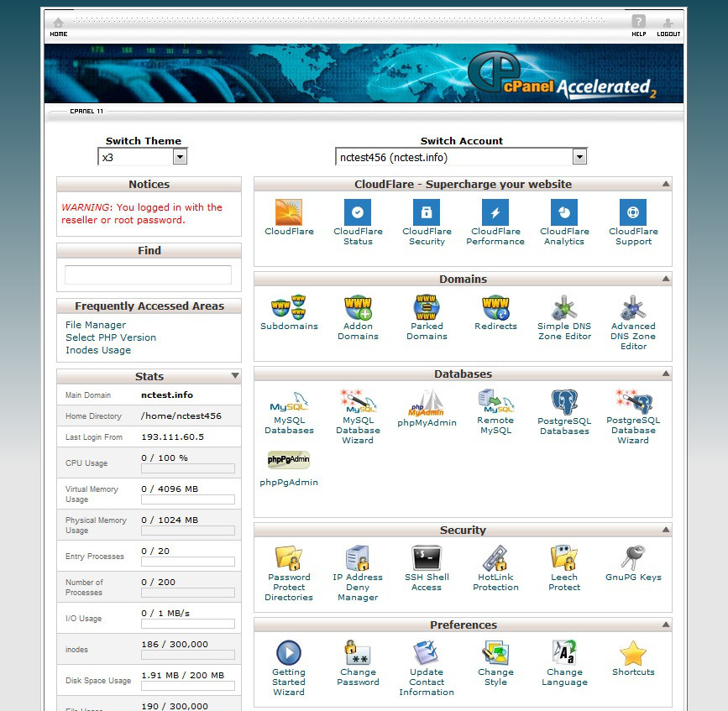Click the Disk Space Usage bar
This screenshot has height=711, width=728.
coord(188,686)
